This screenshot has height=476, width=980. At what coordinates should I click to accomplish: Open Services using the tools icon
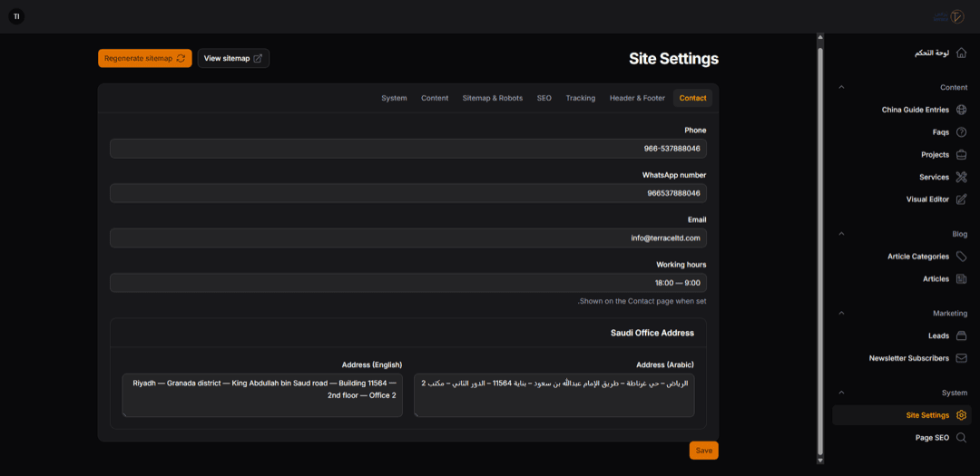961,177
